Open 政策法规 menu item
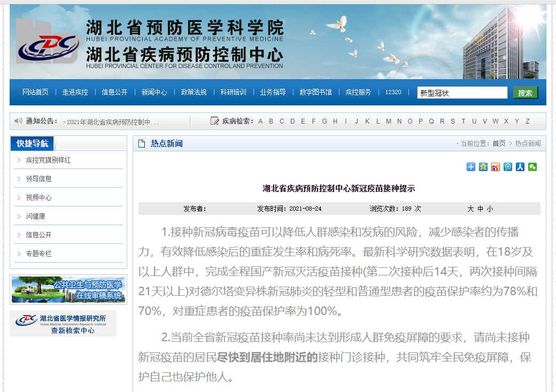Screen dimensions: 556x392 (x=194, y=93)
